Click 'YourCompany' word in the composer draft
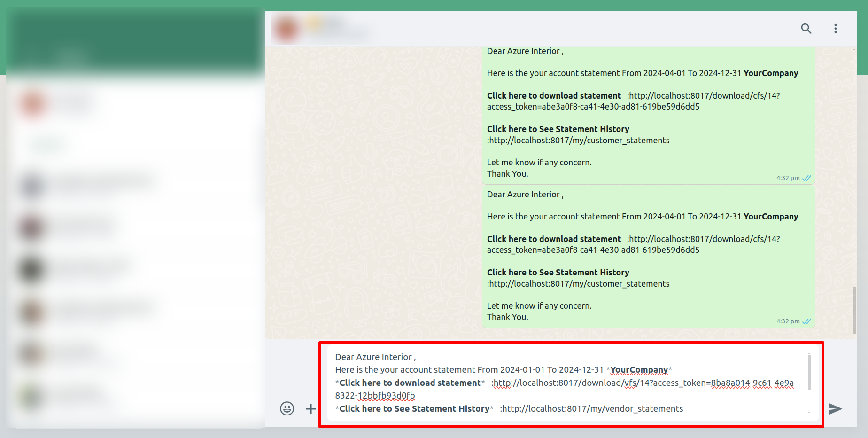868x438 pixels. [639, 370]
